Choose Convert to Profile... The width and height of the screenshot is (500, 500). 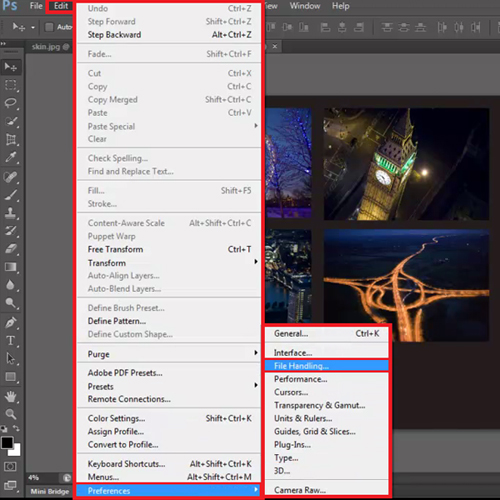[x=169, y=444]
